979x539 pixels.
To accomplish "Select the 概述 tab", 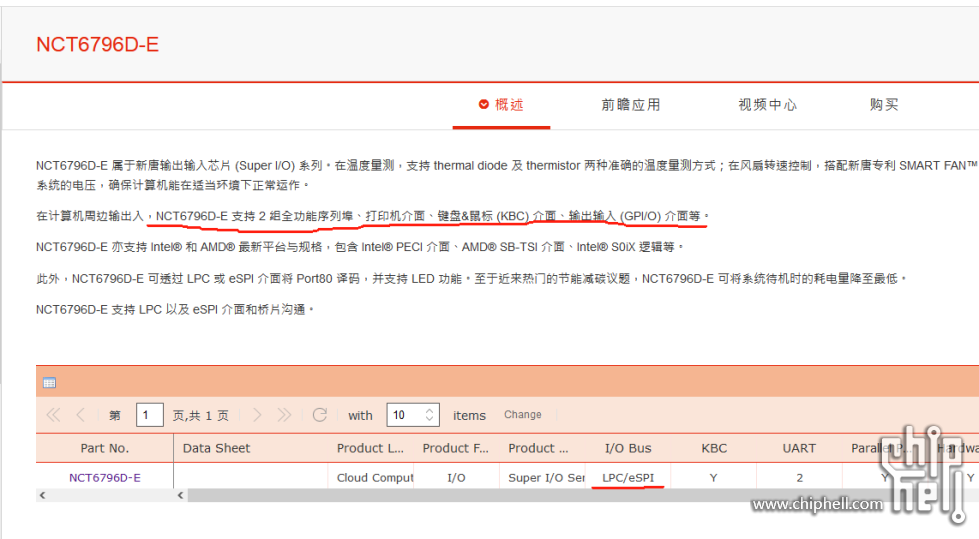I will coord(501,105).
